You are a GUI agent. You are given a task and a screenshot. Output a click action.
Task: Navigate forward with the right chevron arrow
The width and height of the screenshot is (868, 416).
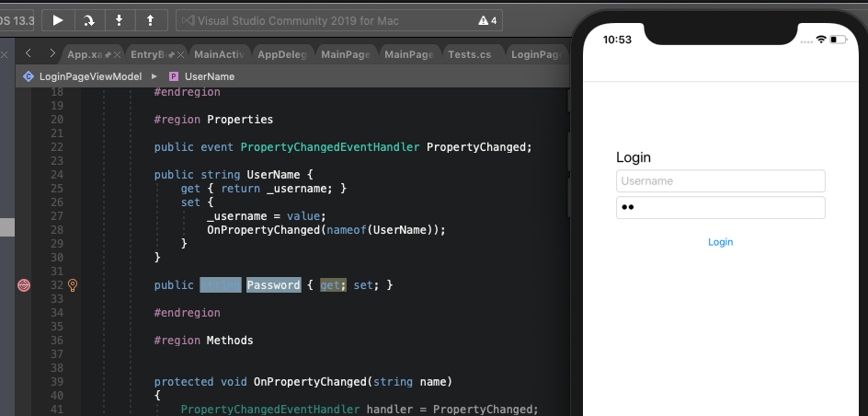52,53
